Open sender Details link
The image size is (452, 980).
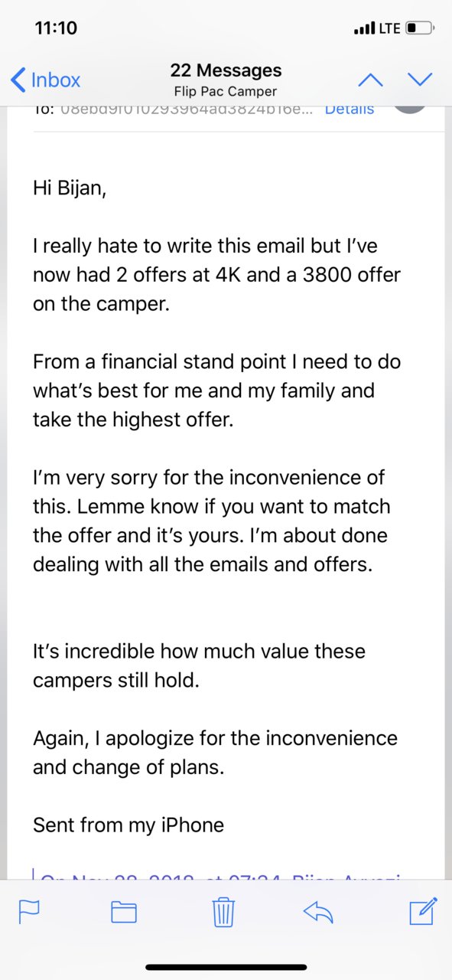[350, 109]
